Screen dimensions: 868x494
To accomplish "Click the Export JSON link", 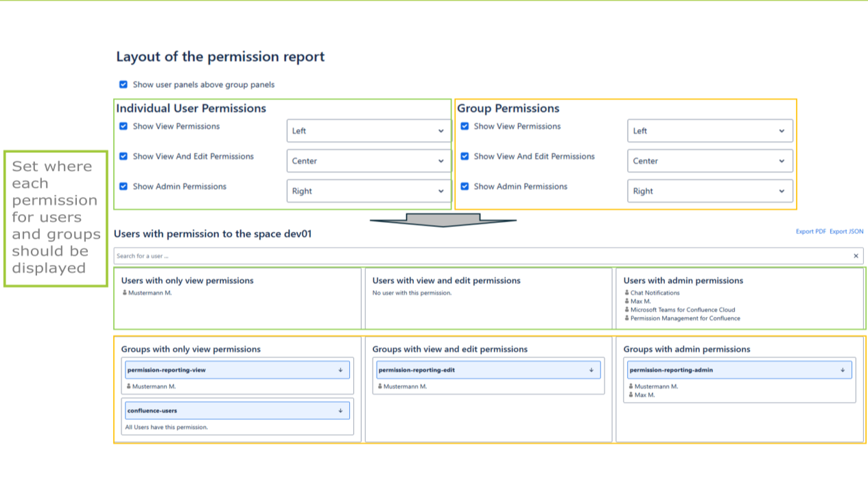I will pos(847,232).
